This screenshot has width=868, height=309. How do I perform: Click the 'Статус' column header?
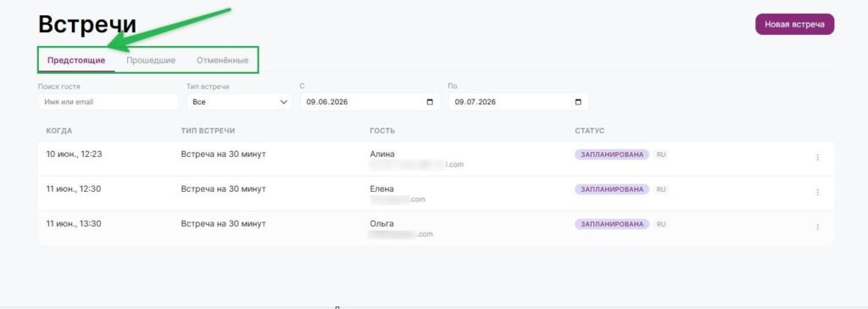[x=590, y=131]
